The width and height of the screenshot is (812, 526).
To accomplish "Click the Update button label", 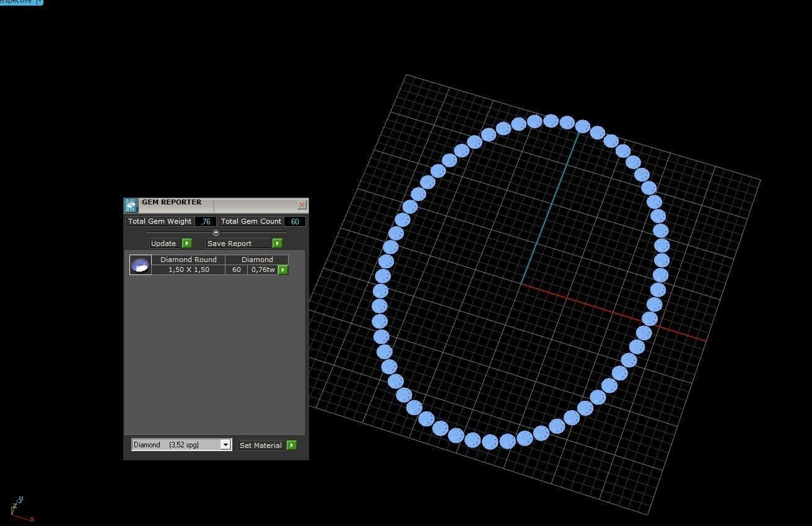I will 164,243.
